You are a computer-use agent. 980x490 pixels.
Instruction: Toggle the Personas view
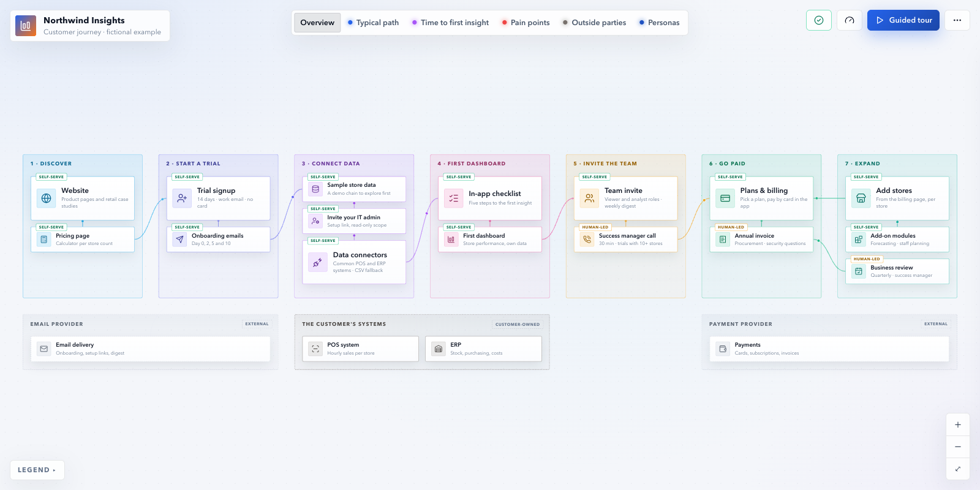coord(659,23)
